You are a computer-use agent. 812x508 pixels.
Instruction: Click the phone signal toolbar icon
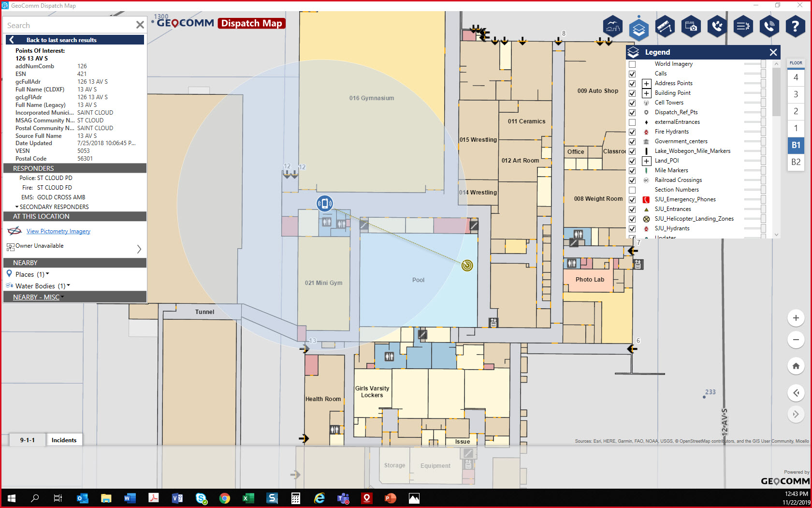point(769,27)
